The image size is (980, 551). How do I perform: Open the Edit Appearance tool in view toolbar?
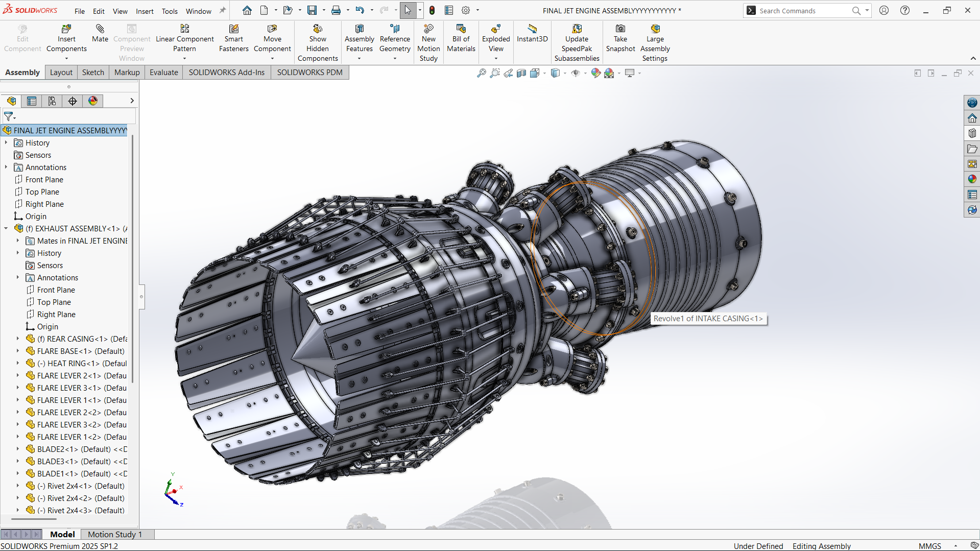coord(595,73)
